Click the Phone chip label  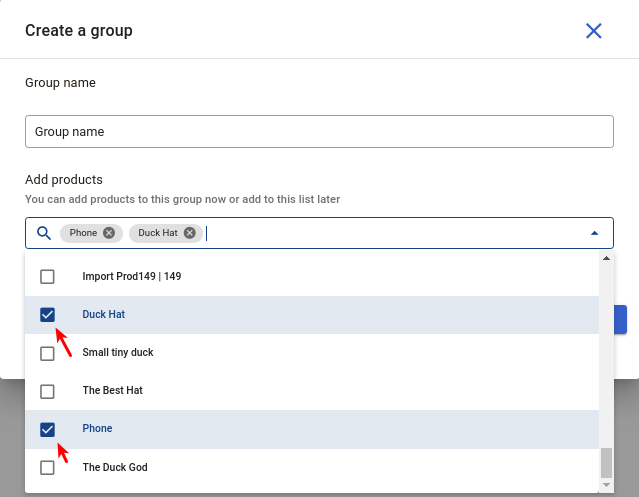tap(83, 233)
